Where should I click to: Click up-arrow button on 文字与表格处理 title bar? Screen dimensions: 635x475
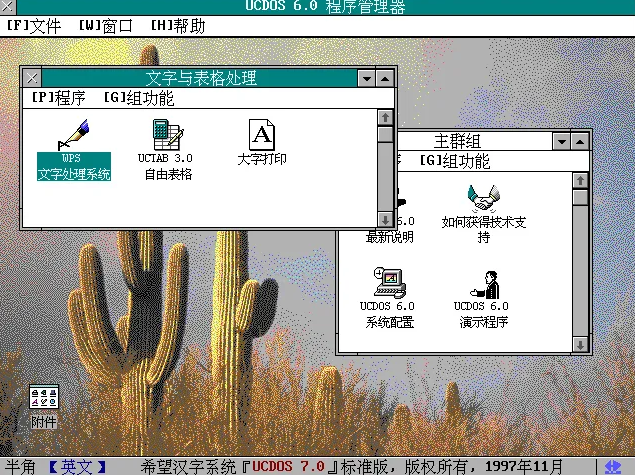click(385, 78)
